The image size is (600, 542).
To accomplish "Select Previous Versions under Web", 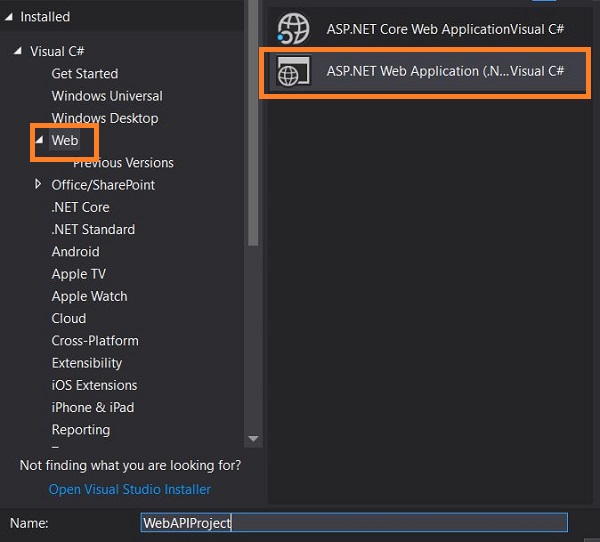I will (123, 163).
